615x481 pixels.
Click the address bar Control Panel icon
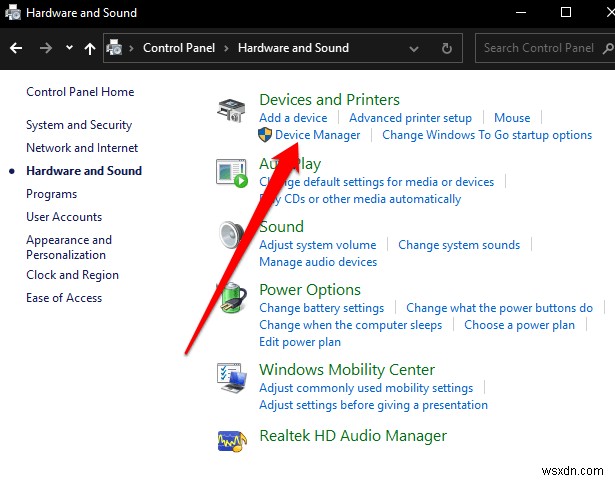point(114,48)
